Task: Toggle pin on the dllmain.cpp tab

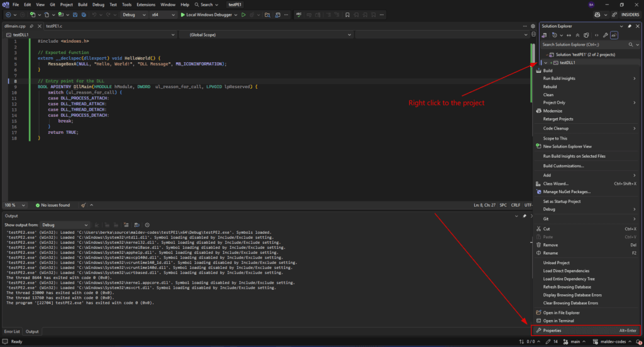Action: point(31,26)
